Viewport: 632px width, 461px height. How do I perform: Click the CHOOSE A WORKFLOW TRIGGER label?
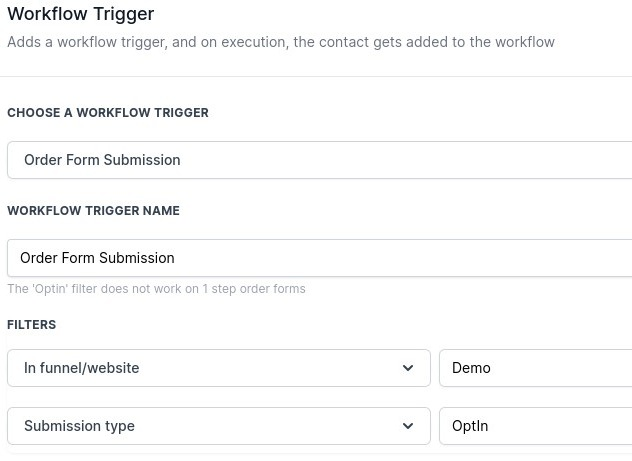tap(108, 113)
